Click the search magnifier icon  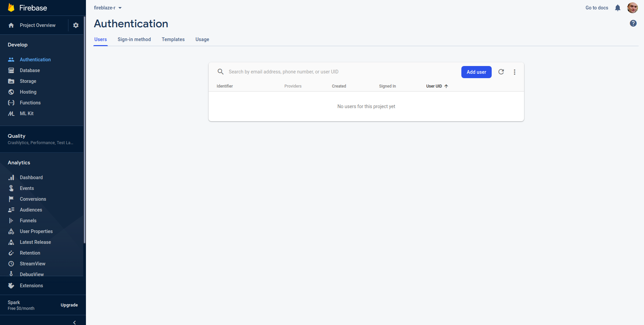[221, 72]
